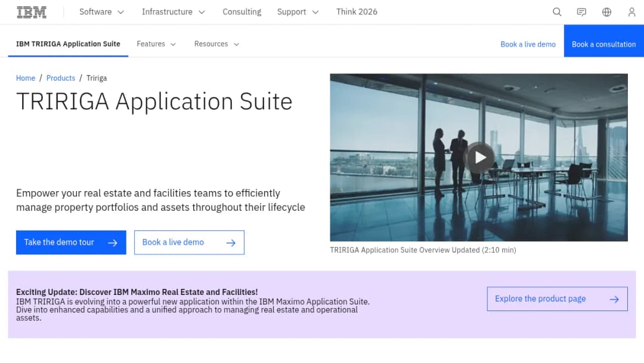Click Explore the product page button

(558, 299)
